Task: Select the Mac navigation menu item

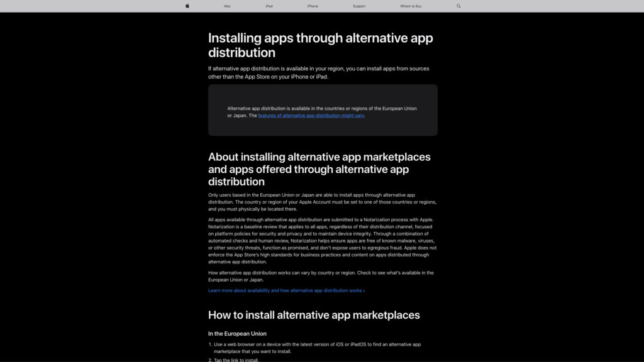Action: pos(227,6)
